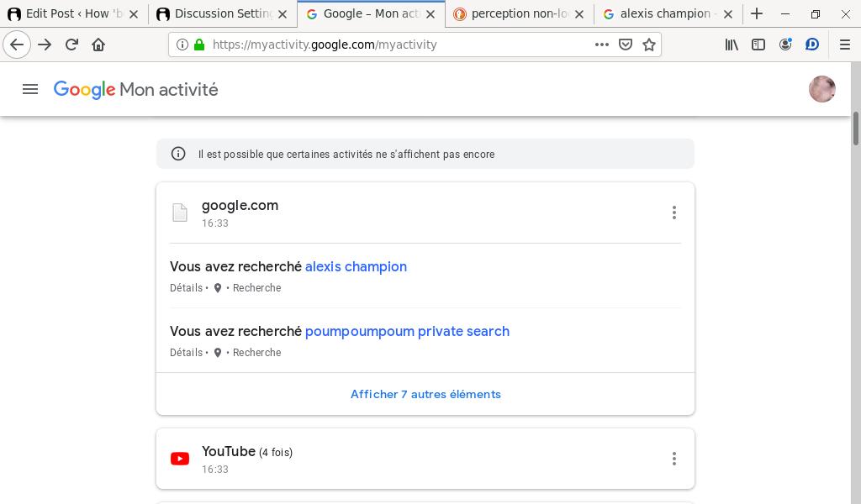Open 'alexis champion' search link
Viewport: 861px width, 504px height.
pos(356,266)
